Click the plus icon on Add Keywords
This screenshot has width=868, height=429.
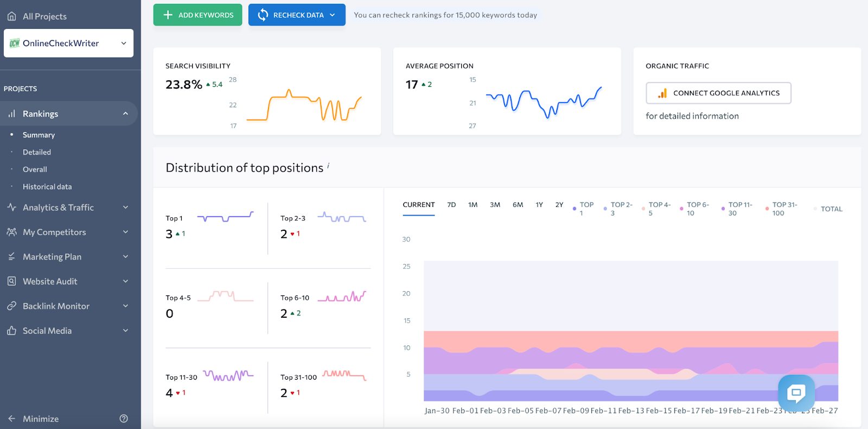tap(168, 15)
